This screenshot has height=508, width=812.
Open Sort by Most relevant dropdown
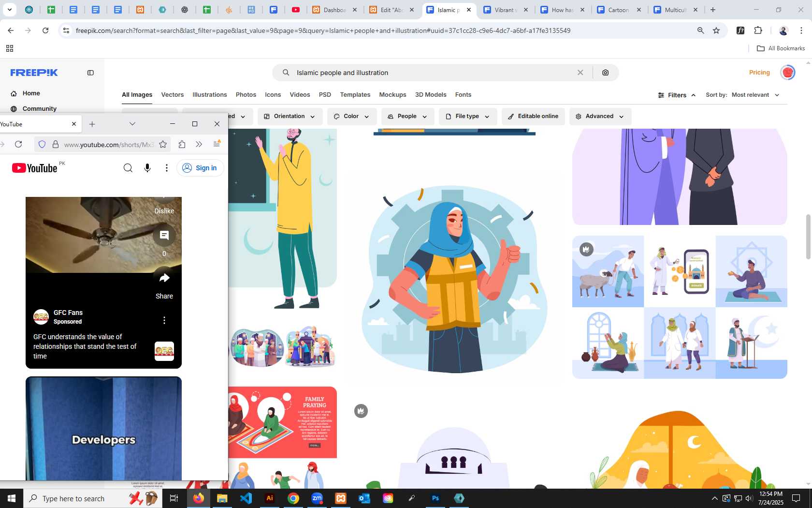(x=742, y=95)
